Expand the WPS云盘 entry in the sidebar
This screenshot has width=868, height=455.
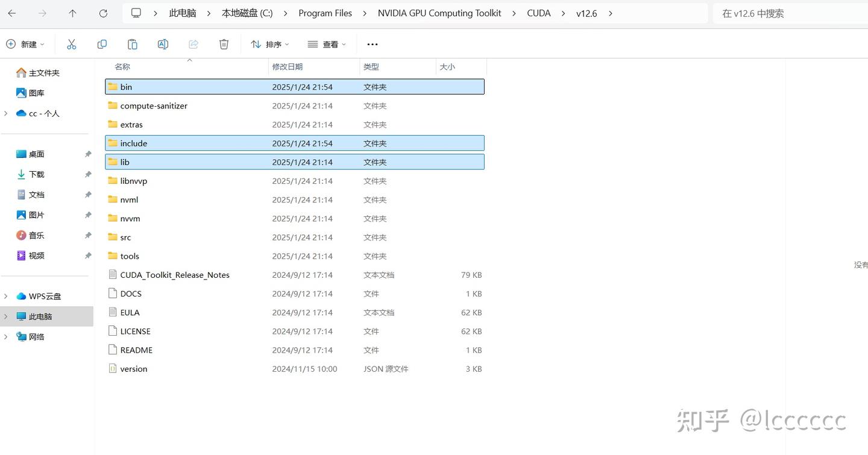[x=5, y=296]
